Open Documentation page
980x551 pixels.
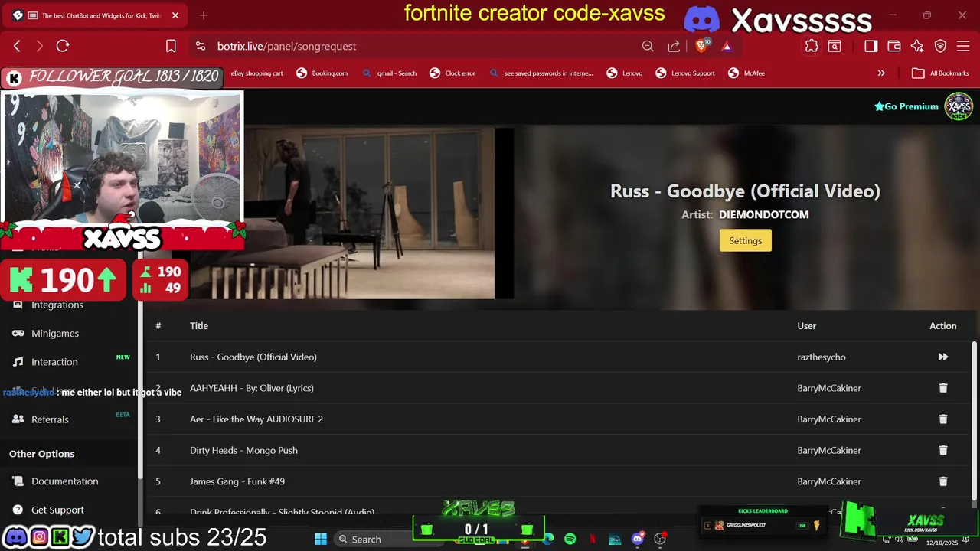tap(65, 481)
